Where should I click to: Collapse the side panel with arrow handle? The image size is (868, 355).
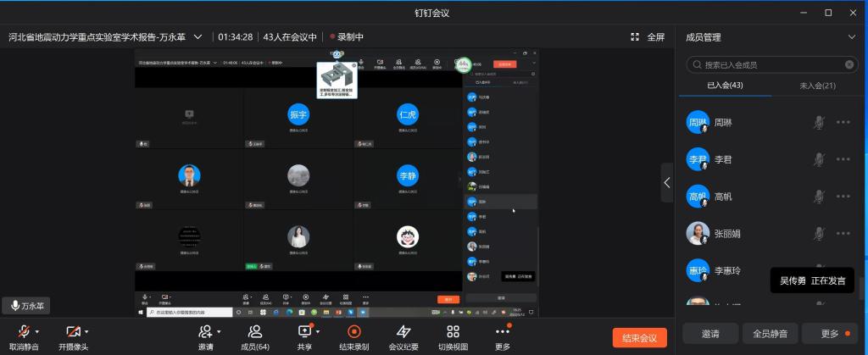(668, 182)
